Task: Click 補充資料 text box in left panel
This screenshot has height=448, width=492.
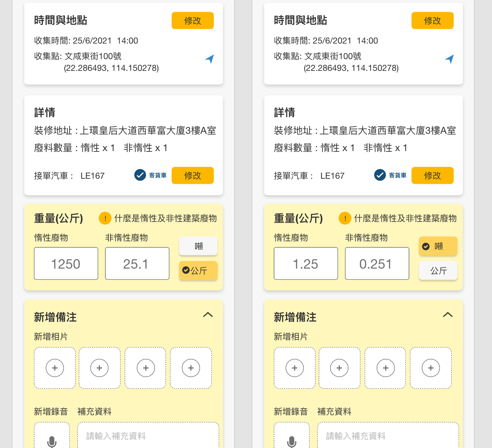Action: (148, 436)
